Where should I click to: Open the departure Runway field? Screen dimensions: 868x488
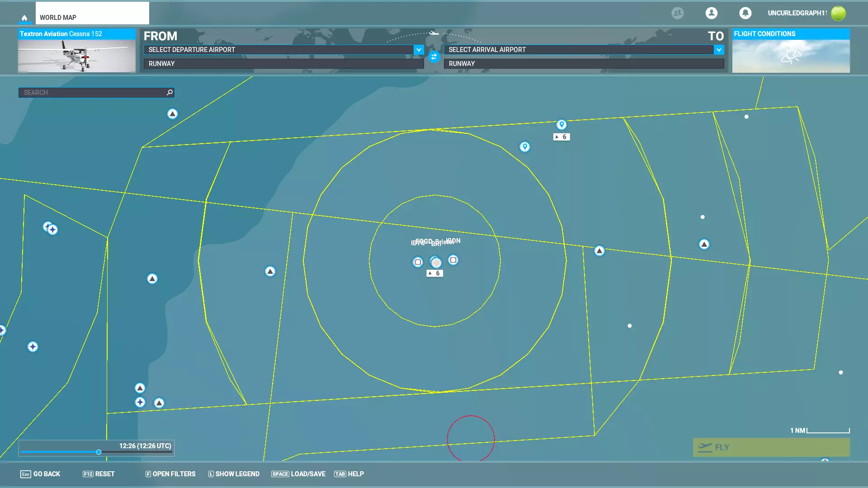pyautogui.click(x=283, y=64)
